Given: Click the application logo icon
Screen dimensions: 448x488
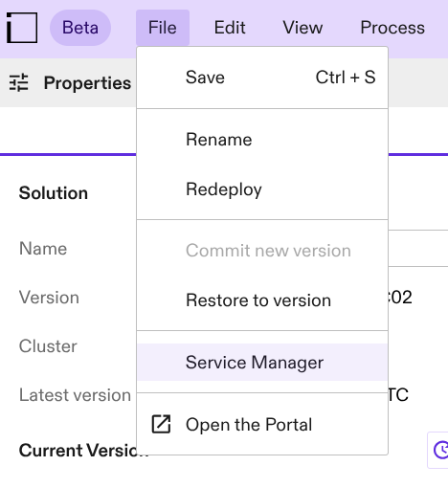Looking at the screenshot, I should (22, 28).
